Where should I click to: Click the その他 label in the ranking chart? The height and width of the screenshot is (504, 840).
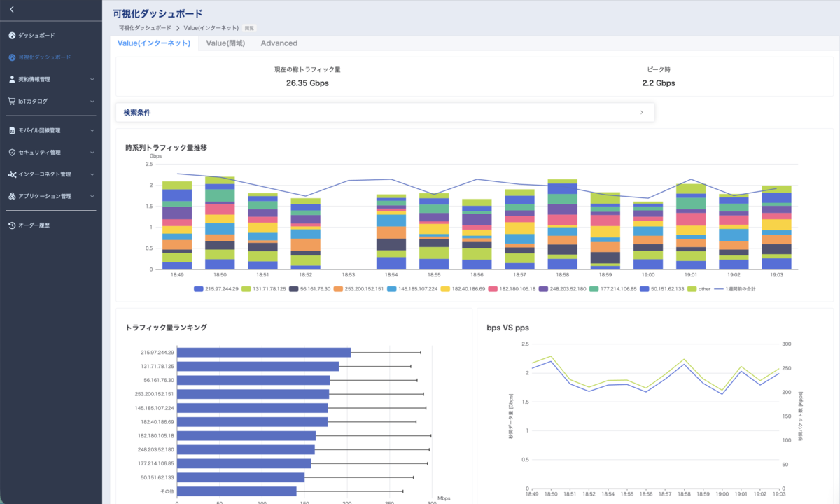(x=167, y=491)
